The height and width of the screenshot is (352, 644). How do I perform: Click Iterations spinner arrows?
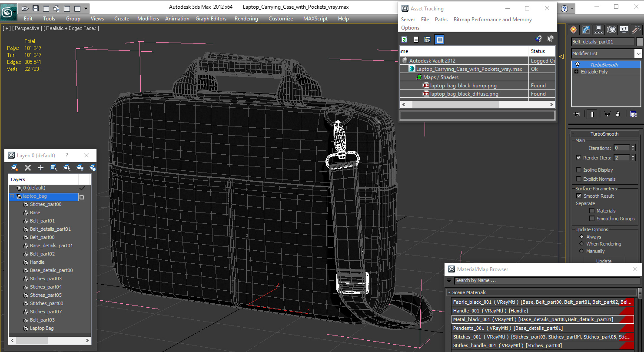[633, 148]
